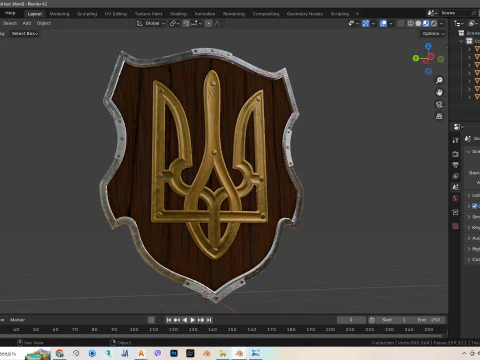The width and height of the screenshot is (480, 360).
Task: Open properties editor type dropdown
Action: click(x=459, y=127)
